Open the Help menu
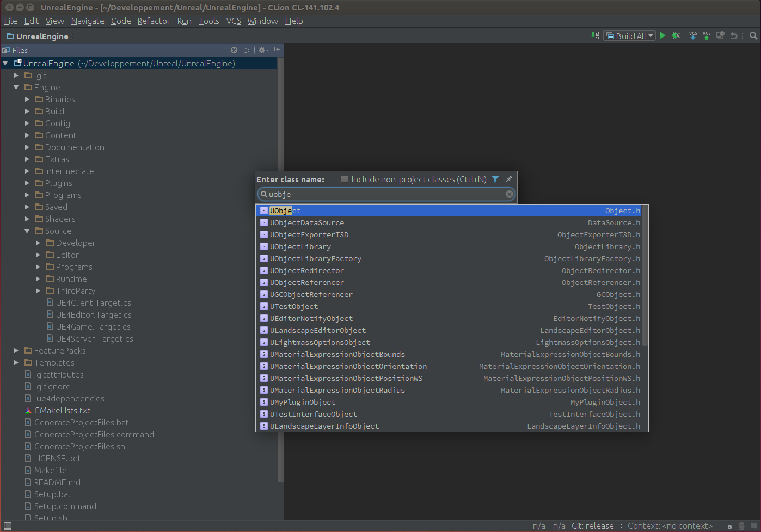761x532 pixels. pyautogui.click(x=294, y=21)
